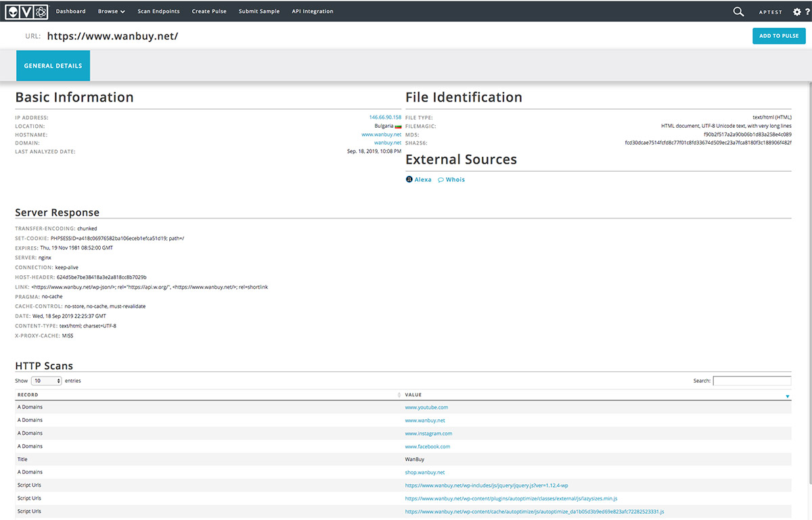This screenshot has width=812, height=520.
Task: Click the page URL https://www.wanbuy.net/ heading
Action: pos(112,36)
